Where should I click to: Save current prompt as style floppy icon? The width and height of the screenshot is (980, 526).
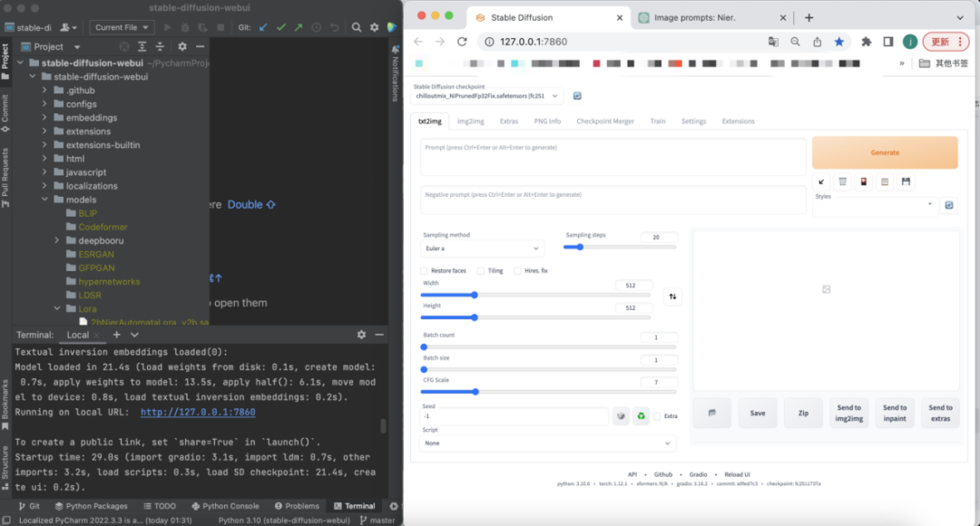(x=906, y=181)
